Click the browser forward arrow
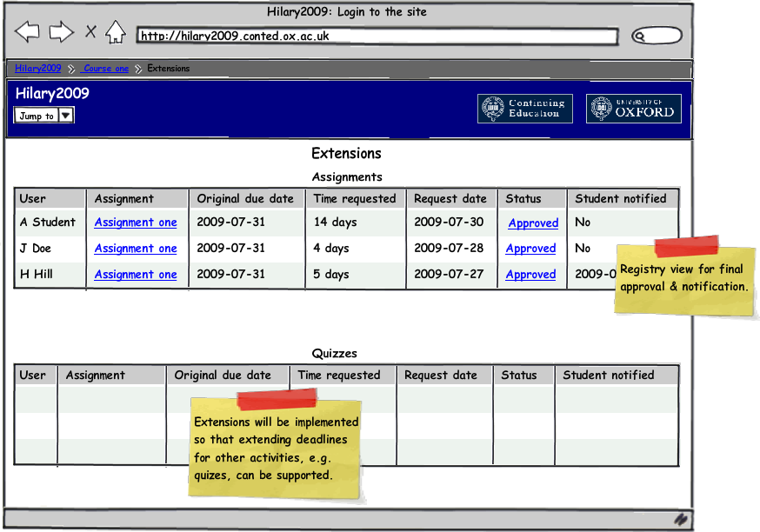 coord(62,32)
